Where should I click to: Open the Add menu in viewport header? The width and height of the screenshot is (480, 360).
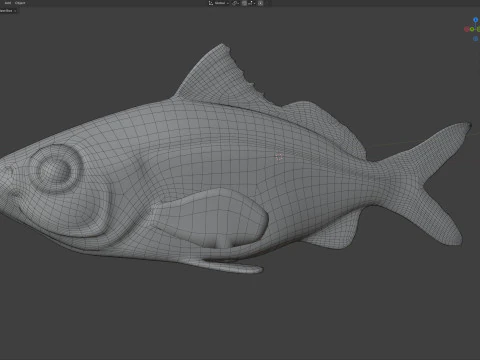[7, 3]
